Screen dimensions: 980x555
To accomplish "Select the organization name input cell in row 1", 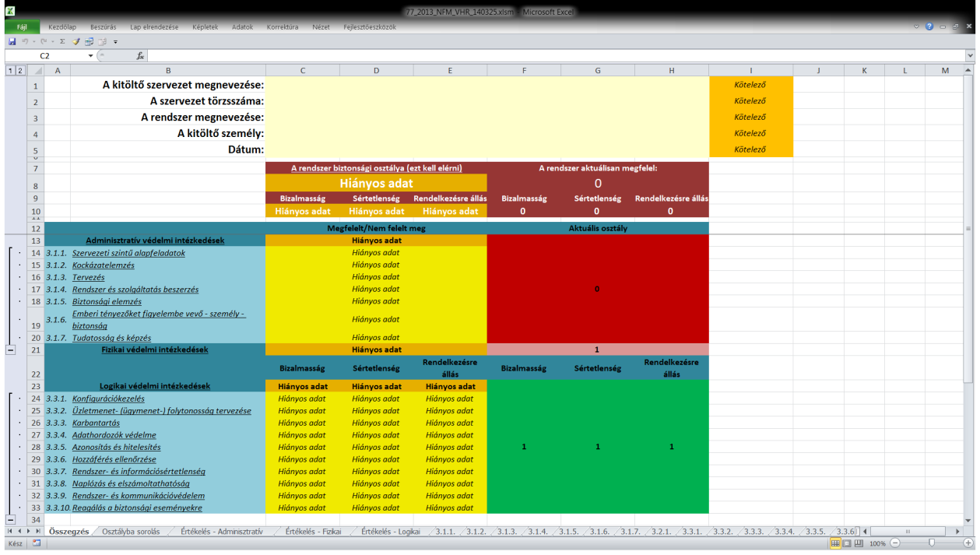I will 487,85.
